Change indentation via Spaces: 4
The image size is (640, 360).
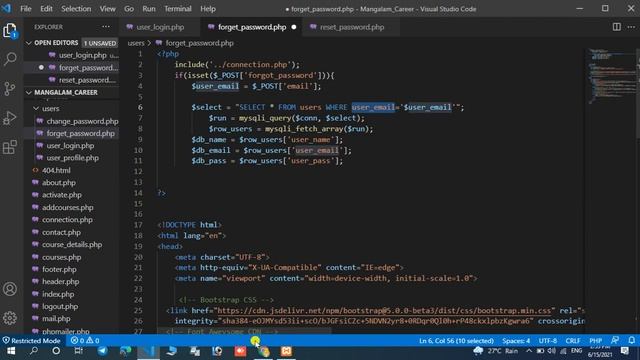516,340
